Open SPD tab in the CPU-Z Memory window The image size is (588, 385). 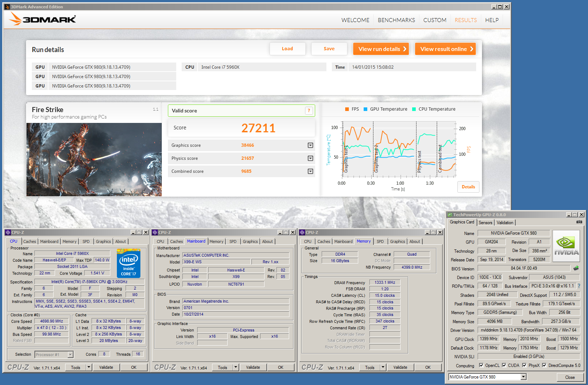(380, 241)
